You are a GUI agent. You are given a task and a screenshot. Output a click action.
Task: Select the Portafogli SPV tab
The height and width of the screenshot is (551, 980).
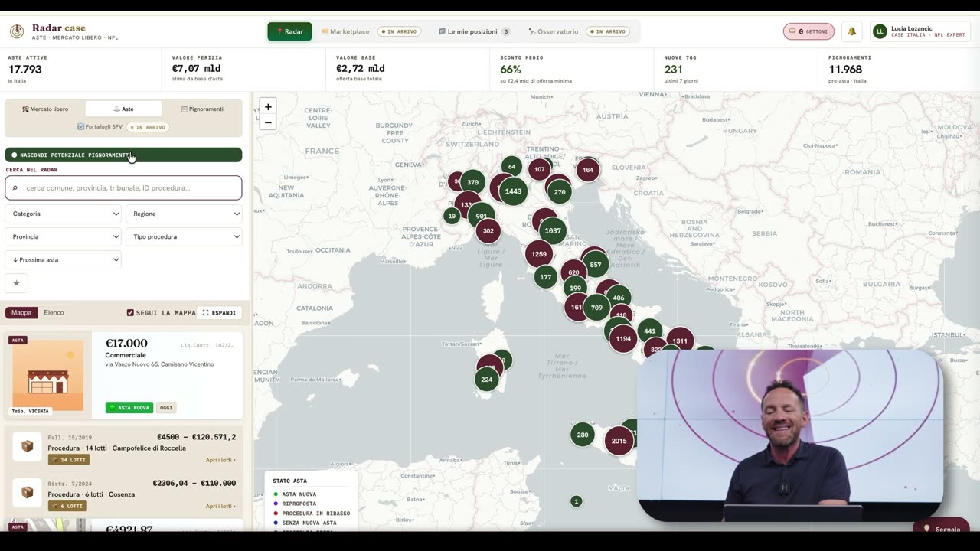tap(123, 127)
